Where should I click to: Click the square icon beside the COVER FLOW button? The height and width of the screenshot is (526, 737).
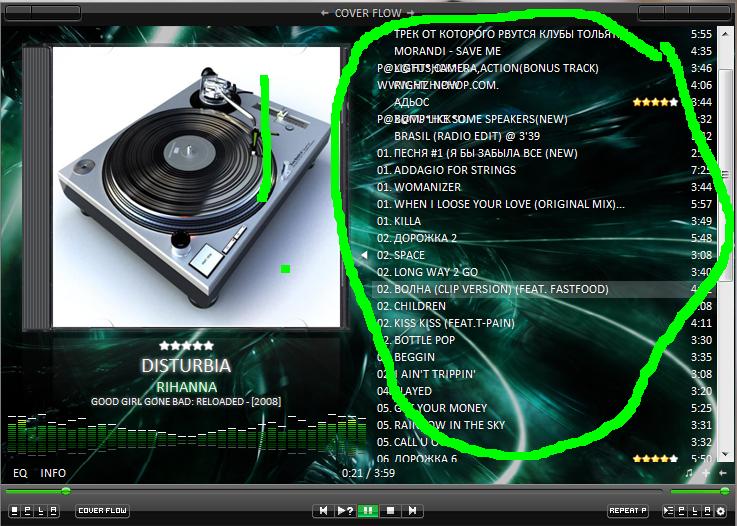click(x=15, y=510)
